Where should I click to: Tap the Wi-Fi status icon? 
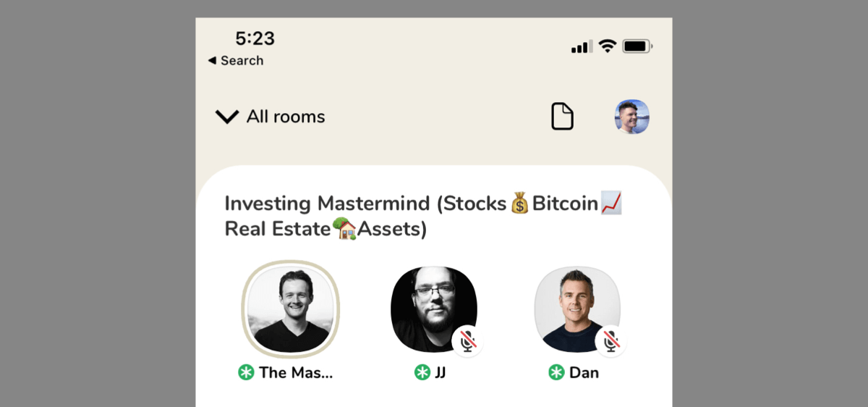[608, 46]
